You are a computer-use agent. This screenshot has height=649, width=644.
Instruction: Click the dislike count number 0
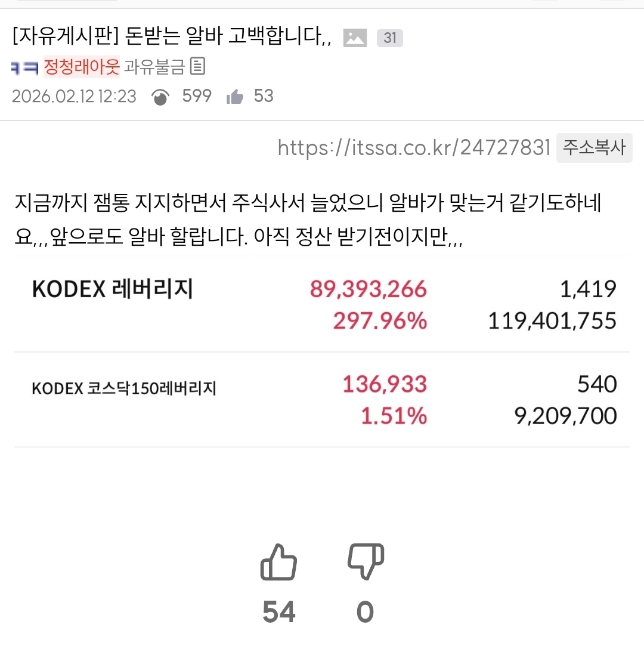tap(365, 612)
